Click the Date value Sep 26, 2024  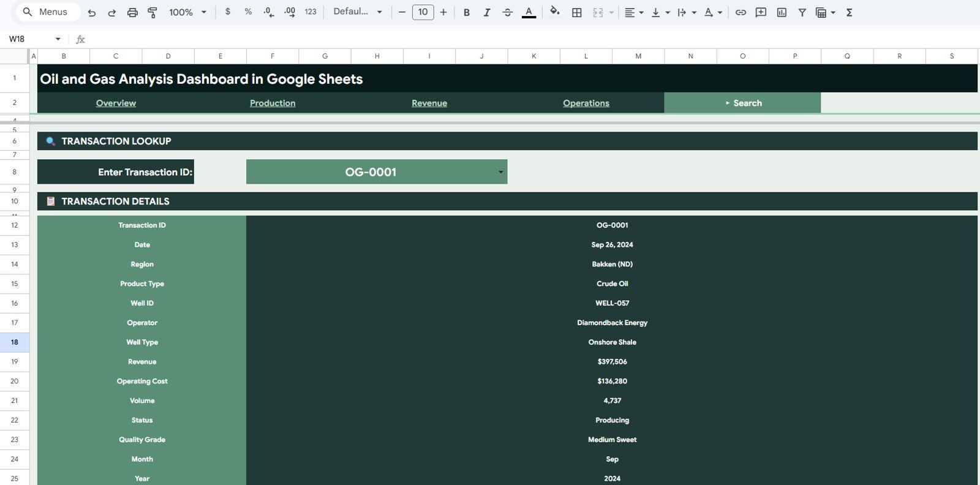click(612, 244)
